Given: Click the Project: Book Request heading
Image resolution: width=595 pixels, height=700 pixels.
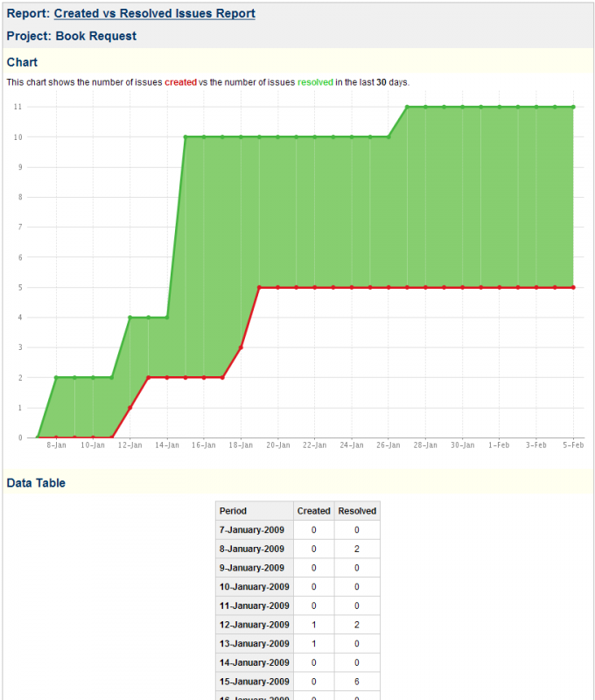Looking at the screenshot, I should point(71,37).
